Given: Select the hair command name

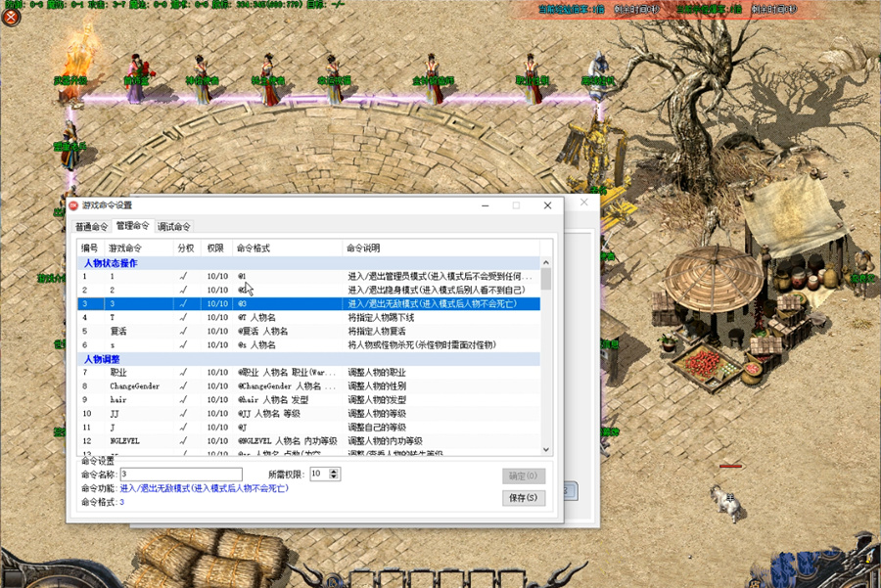Looking at the screenshot, I should tap(118, 400).
